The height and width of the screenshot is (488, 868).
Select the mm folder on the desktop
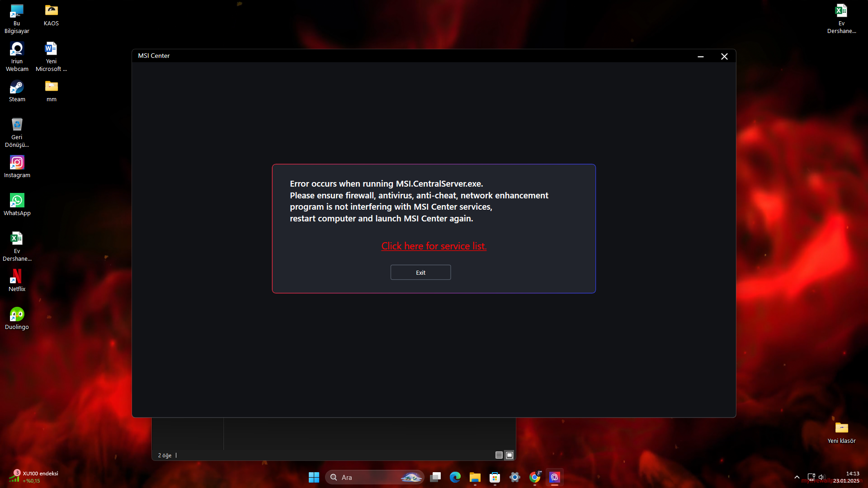(x=52, y=91)
